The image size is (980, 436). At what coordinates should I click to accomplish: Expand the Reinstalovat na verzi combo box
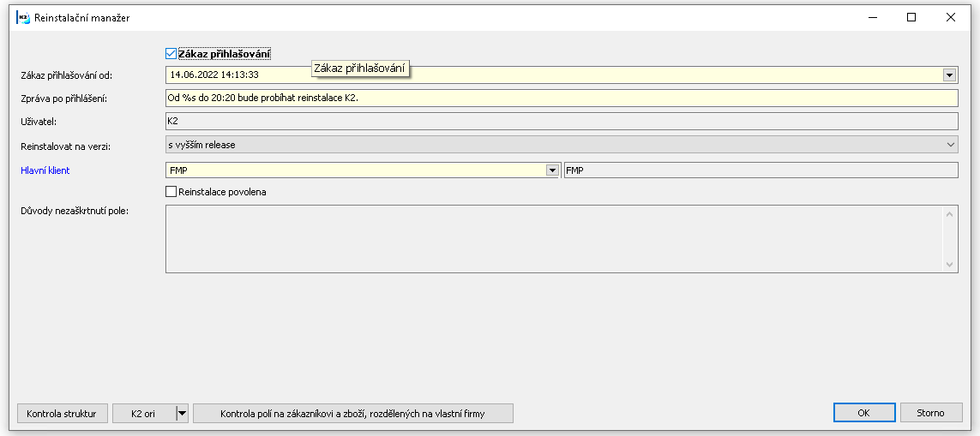pyautogui.click(x=949, y=146)
